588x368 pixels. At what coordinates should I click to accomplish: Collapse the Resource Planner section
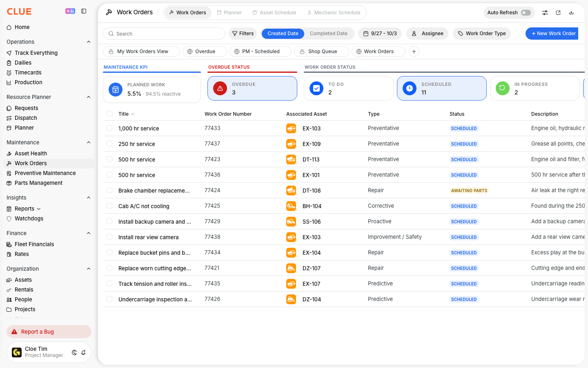(89, 97)
